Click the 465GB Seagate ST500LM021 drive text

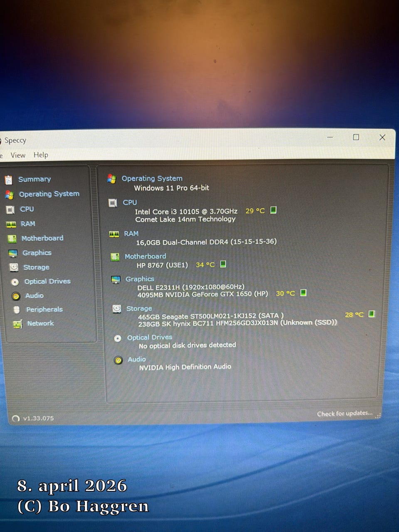click(211, 316)
